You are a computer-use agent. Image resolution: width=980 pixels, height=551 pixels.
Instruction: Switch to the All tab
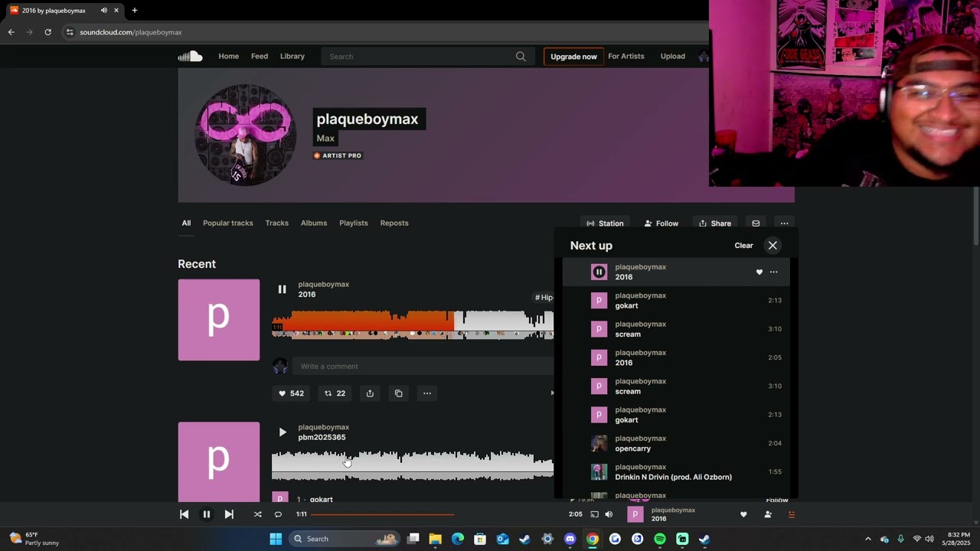tap(186, 223)
